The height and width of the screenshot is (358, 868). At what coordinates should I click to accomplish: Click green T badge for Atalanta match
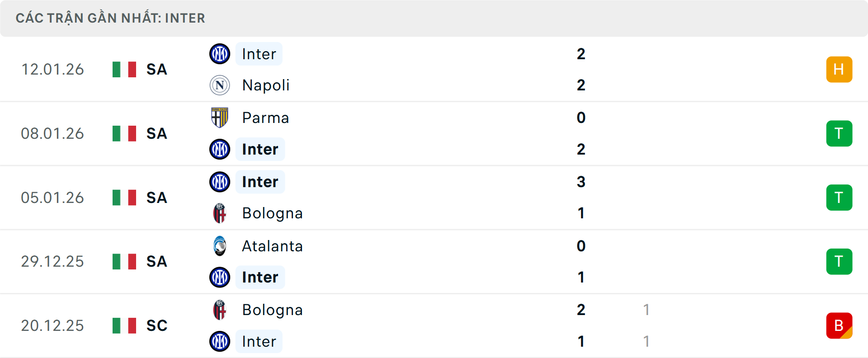point(839,261)
